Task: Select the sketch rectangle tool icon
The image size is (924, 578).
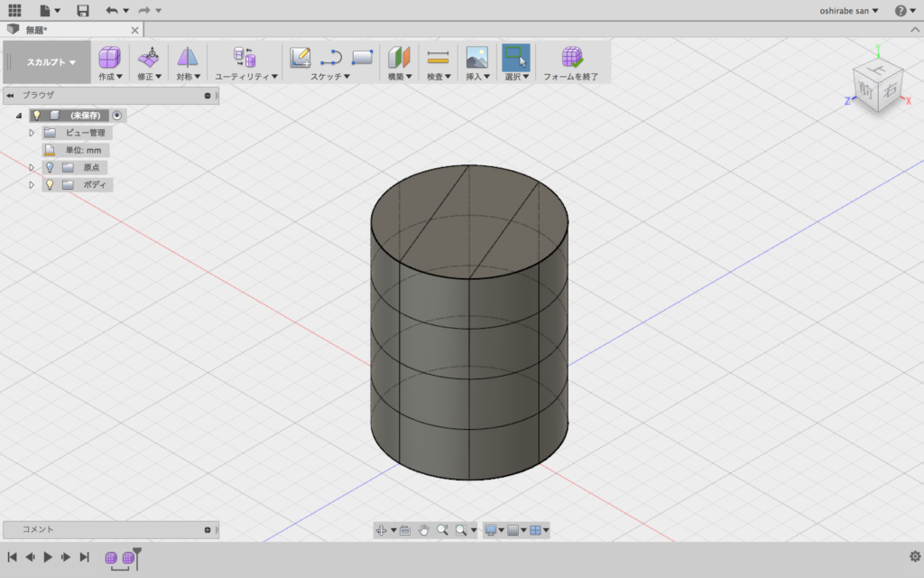Action: [x=362, y=57]
